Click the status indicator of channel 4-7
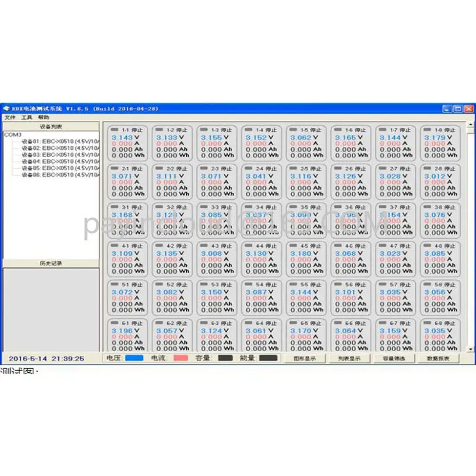 coord(383,245)
